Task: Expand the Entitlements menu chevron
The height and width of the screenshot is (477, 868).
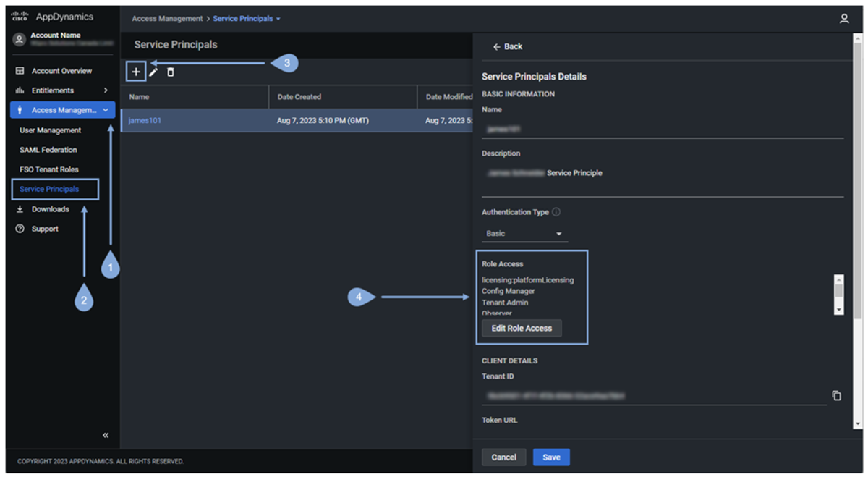Action: point(106,90)
